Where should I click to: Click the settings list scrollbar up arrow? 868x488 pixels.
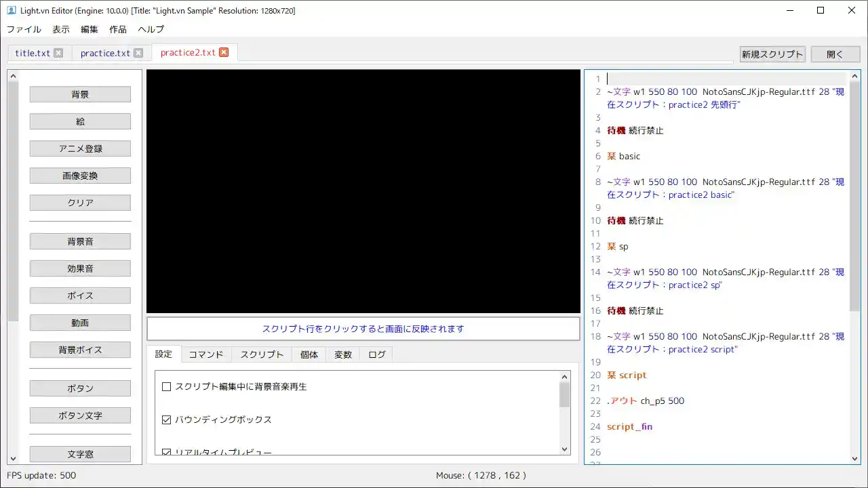pyautogui.click(x=565, y=377)
